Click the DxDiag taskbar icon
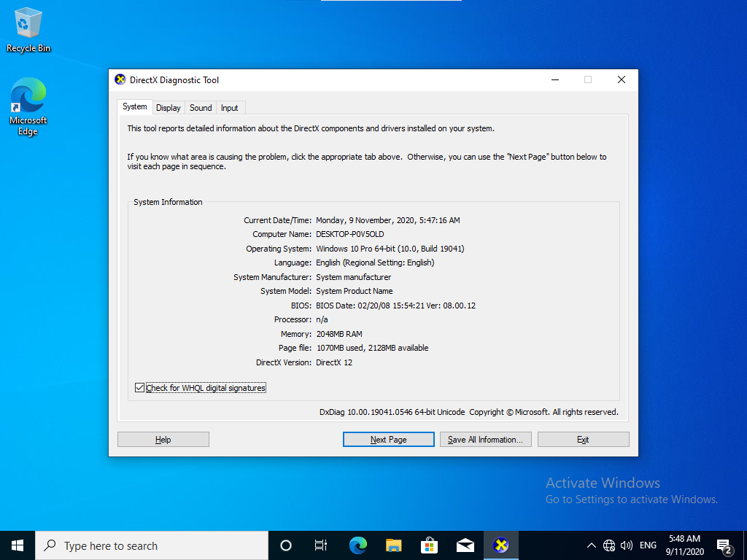 click(500, 545)
